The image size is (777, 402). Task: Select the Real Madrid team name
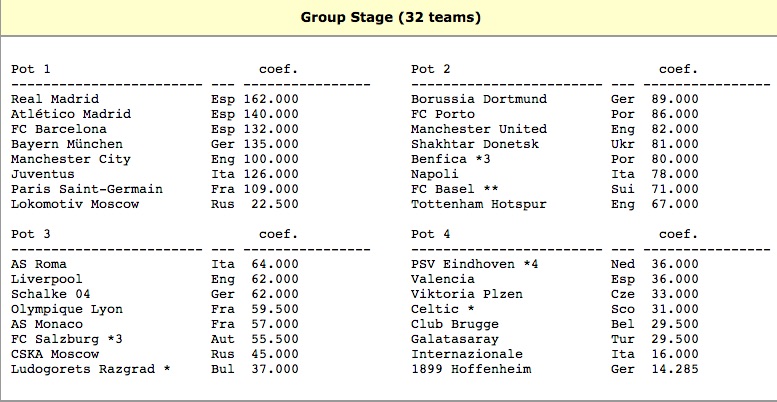pos(55,99)
